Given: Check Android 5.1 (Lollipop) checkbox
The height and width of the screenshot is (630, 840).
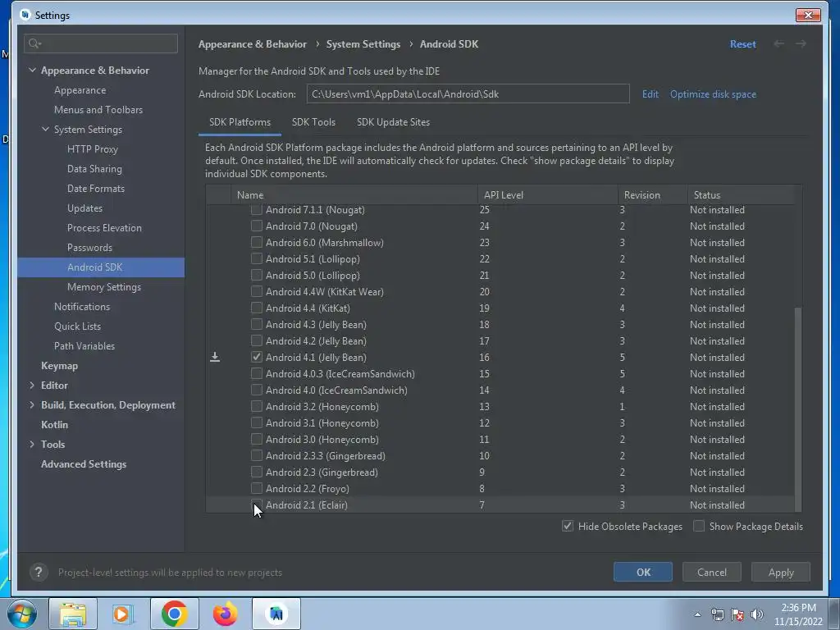Looking at the screenshot, I should point(257,258).
